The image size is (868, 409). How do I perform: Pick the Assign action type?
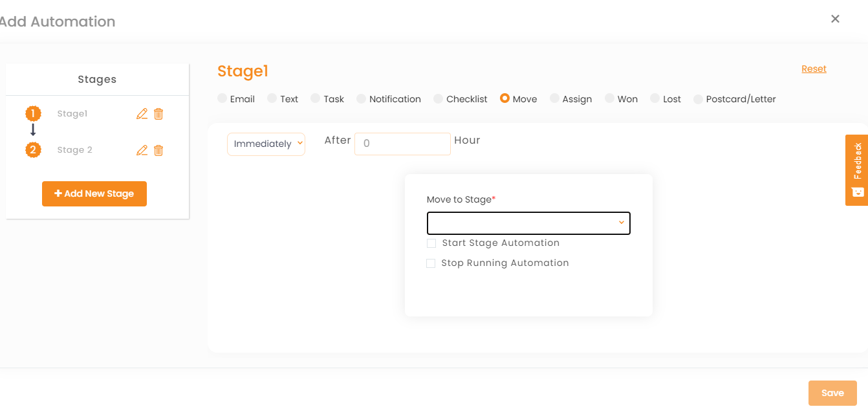pos(554,98)
